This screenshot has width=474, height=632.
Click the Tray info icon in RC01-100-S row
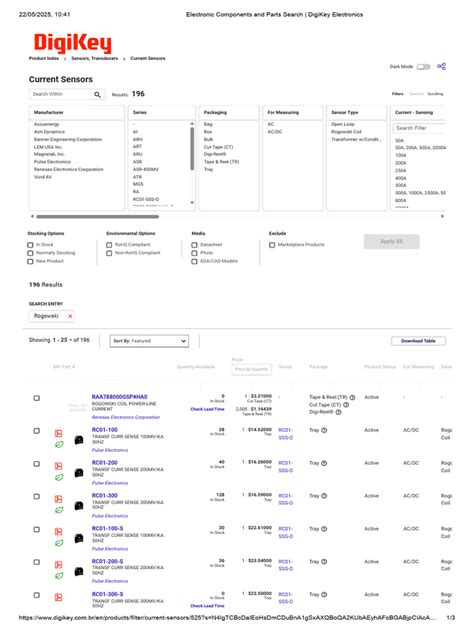(x=324, y=529)
